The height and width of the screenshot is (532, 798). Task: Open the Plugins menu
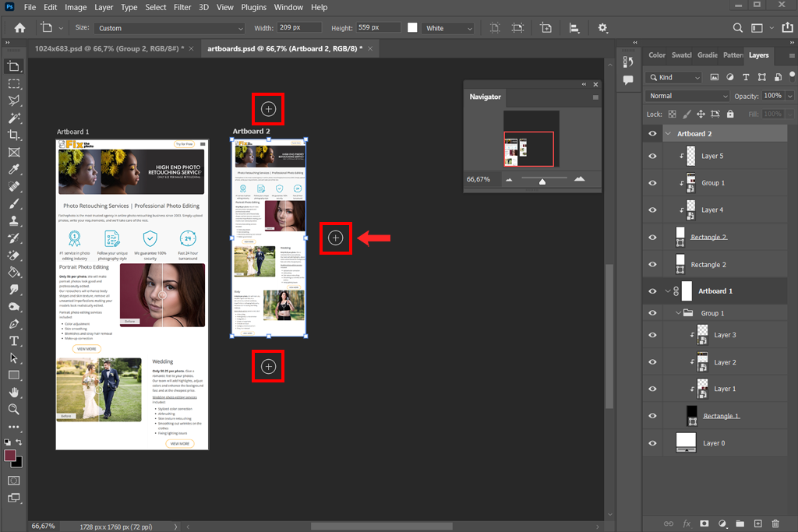(253, 7)
